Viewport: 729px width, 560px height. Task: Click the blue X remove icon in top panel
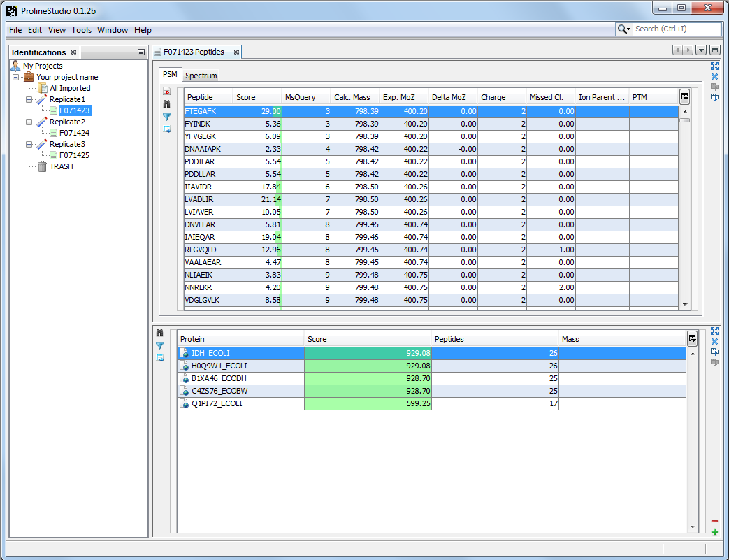714,77
